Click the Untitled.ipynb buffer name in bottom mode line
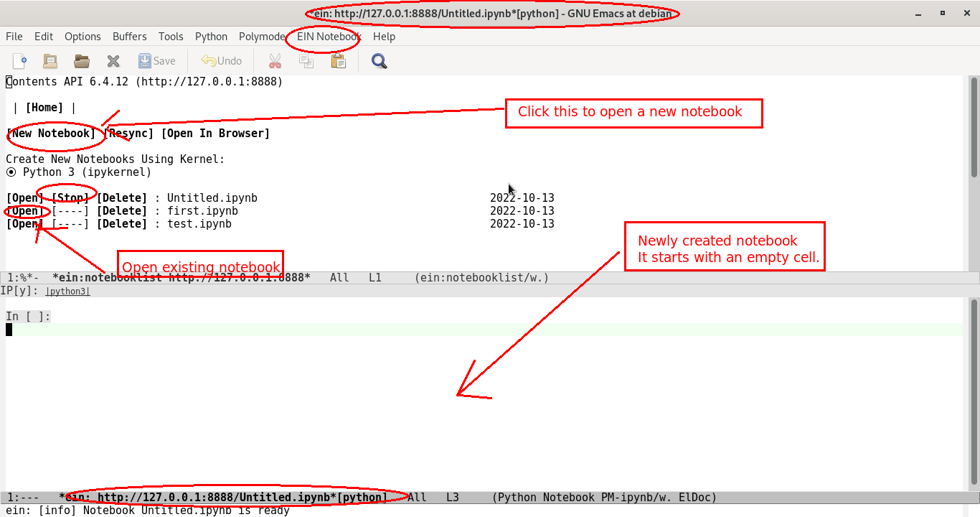Viewport: 980px width, 517px height. pyautogui.click(x=224, y=498)
